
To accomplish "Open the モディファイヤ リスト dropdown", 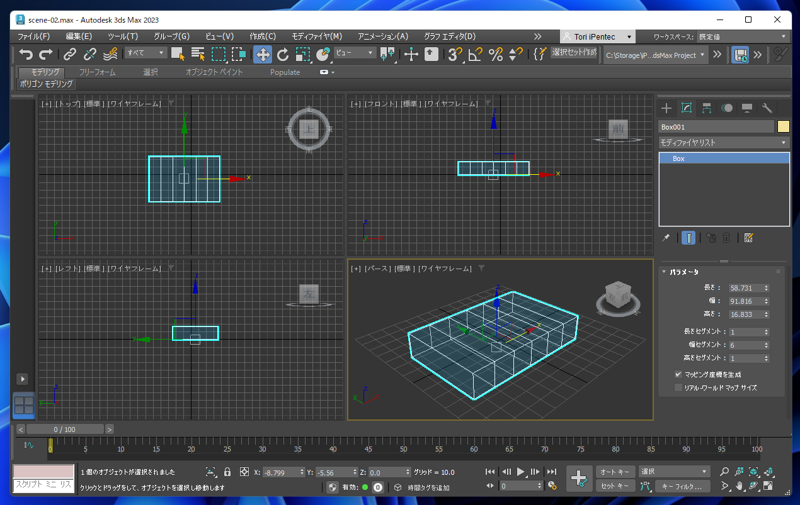I will (723, 143).
